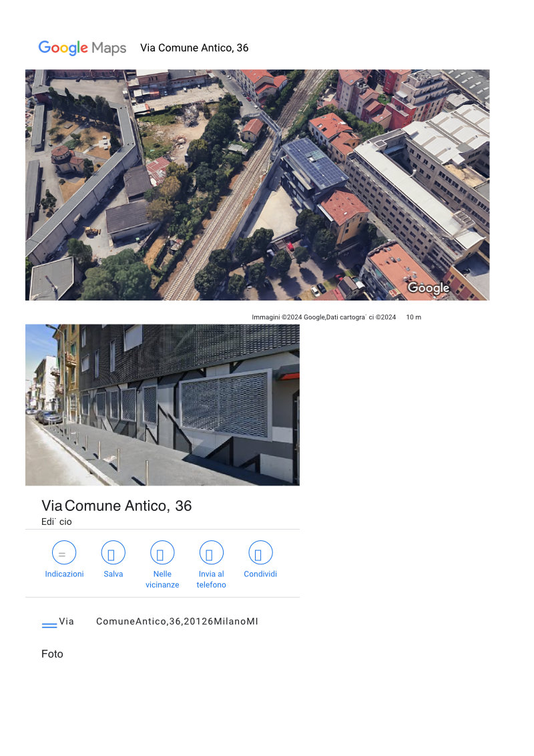Click the Foto section heading
Viewport: 534px width, 756px height.
pos(52,654)
